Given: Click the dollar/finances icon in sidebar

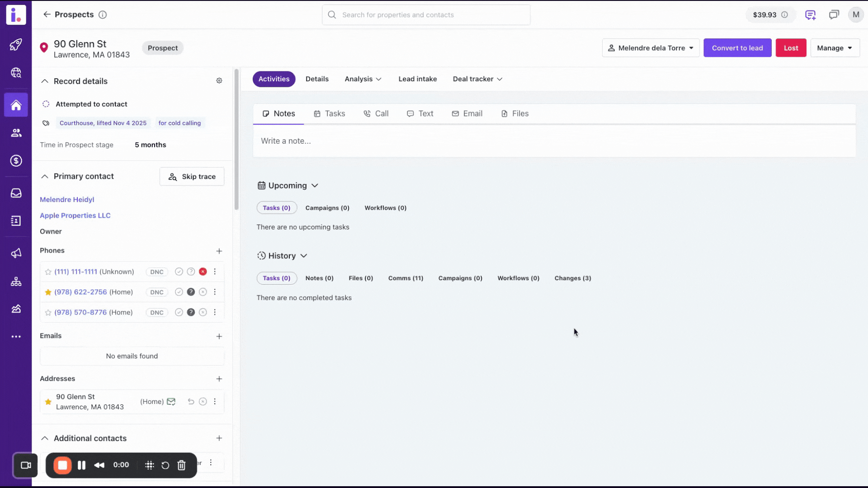Looking at the screenshot, I should [16, 160].
